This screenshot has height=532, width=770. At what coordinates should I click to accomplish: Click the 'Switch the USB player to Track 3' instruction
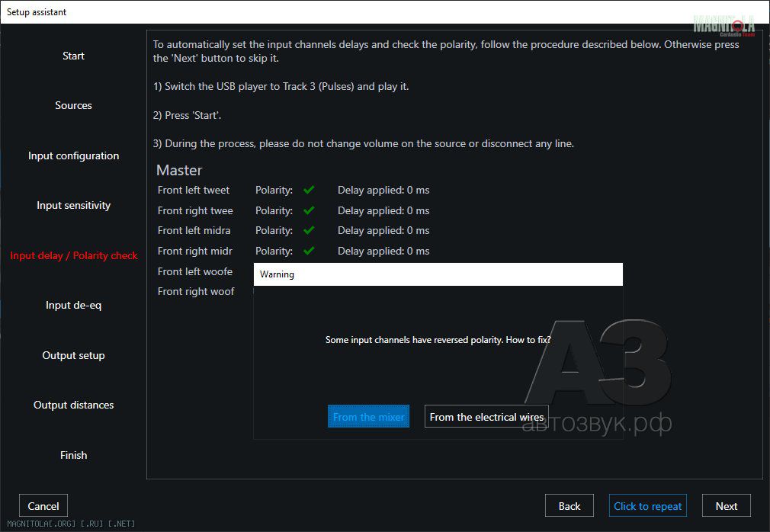(281, 86)
